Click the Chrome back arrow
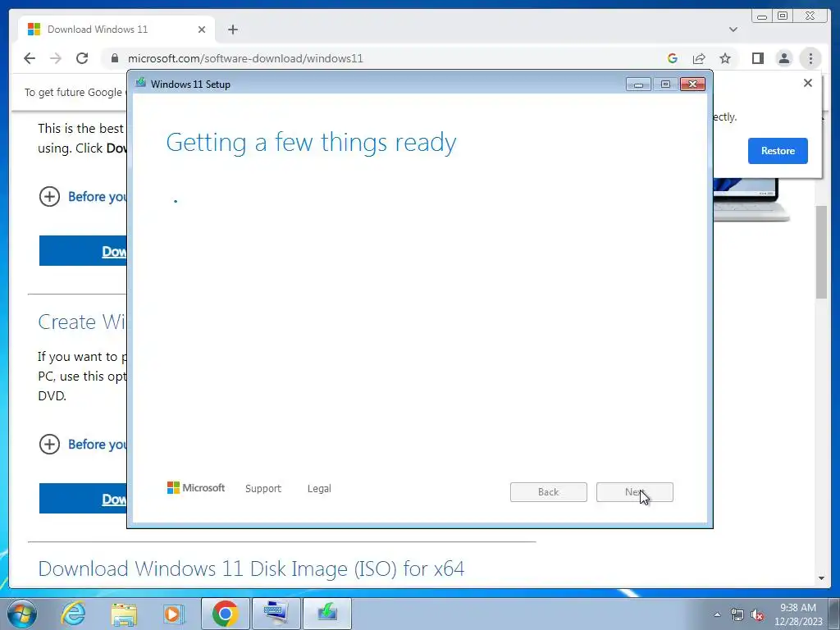840x630 pixels. tap(30, 58)
